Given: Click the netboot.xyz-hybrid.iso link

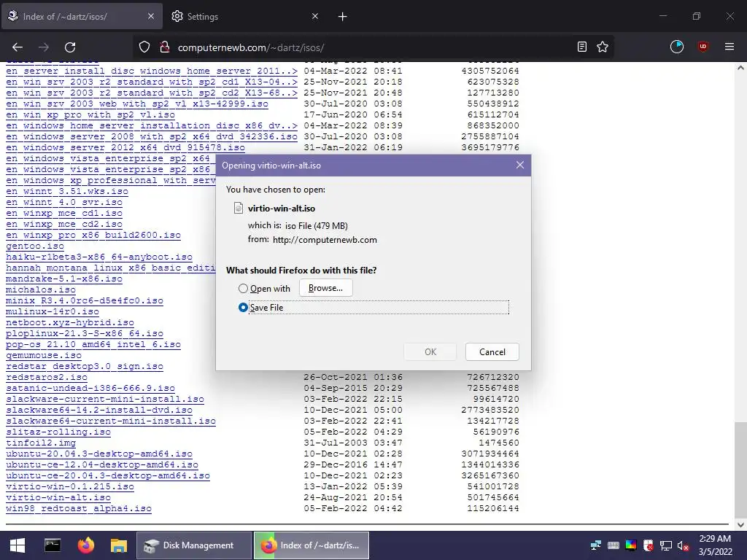Looking at the screenshot, I should 69,323.
